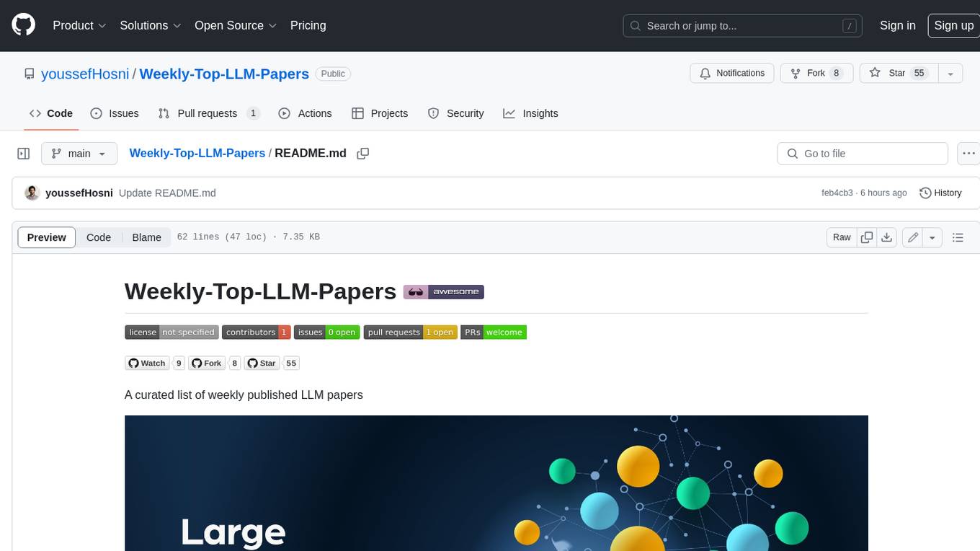The height and width of the screenshot is (551, 980).
Task: Click the README Watch badge
Action: pos(147,363)
